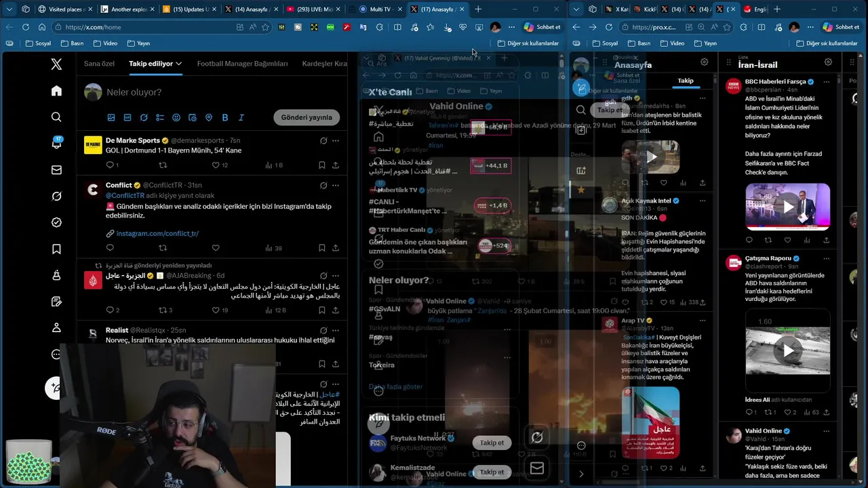Open instagram.com/conflict_tr/ link

click(x=157, y=233)
